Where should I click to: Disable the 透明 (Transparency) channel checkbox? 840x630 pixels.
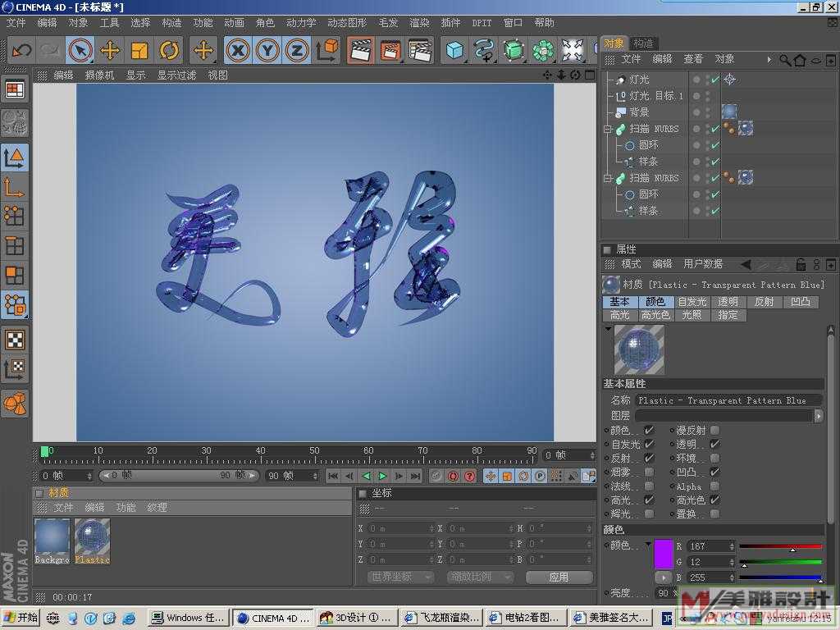point(714,444)
